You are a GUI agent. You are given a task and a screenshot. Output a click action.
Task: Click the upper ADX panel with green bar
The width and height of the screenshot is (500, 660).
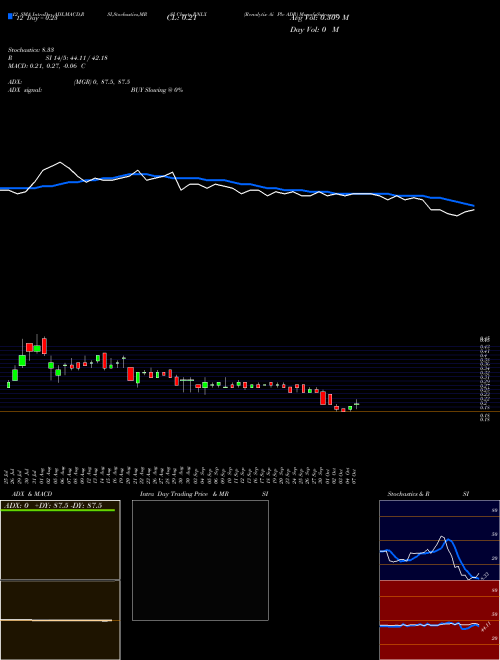click(x=60, y=540)
